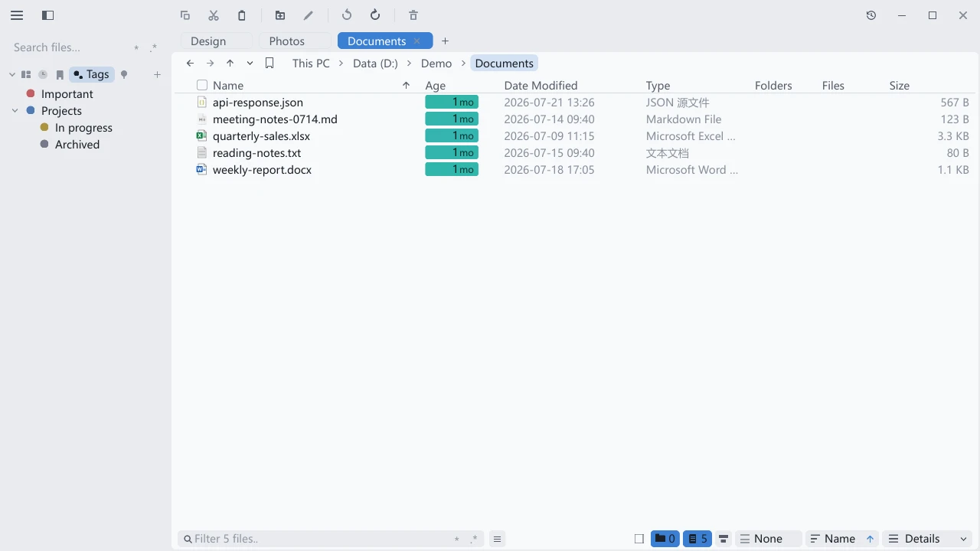The height and width of the screenshot is (551, 980).
Task: Open the Details view mode dropdown
Action: [x=928, y=539]
